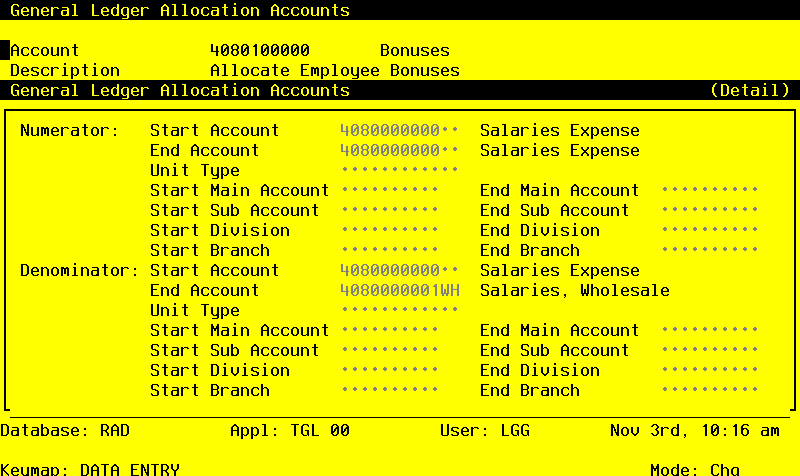Click 'Appl: TGL 00' in status line

tap(290, 431)
